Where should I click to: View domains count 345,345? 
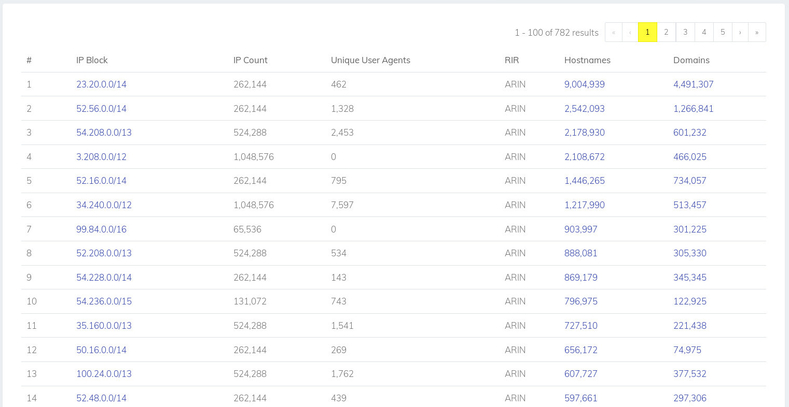click(x=690, y=278)
